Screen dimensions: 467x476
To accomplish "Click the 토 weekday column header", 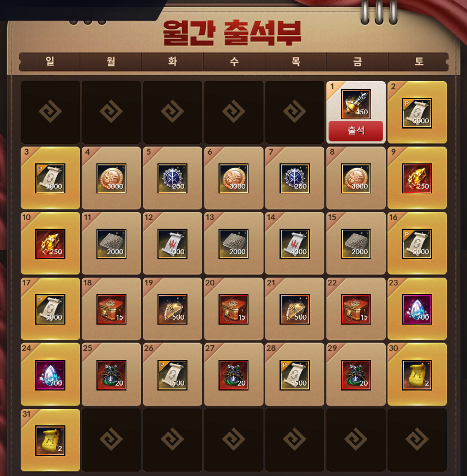I will click(419, 62).
